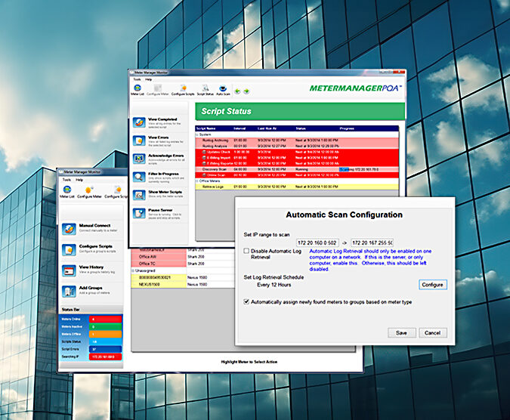Open View Errors sidebar action
510x420 pixels.
pos(160,141)
